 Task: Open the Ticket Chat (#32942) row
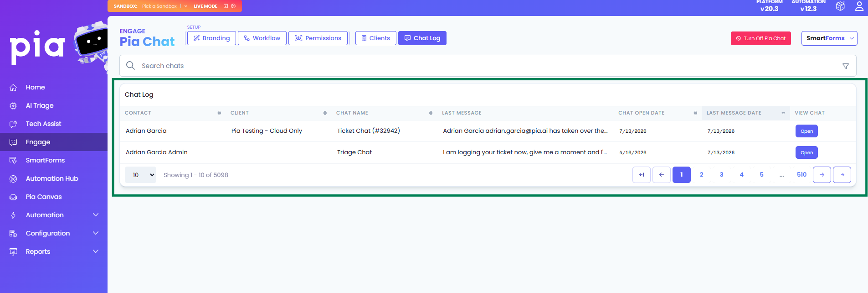pyautogui.click(x=806, y=131)
